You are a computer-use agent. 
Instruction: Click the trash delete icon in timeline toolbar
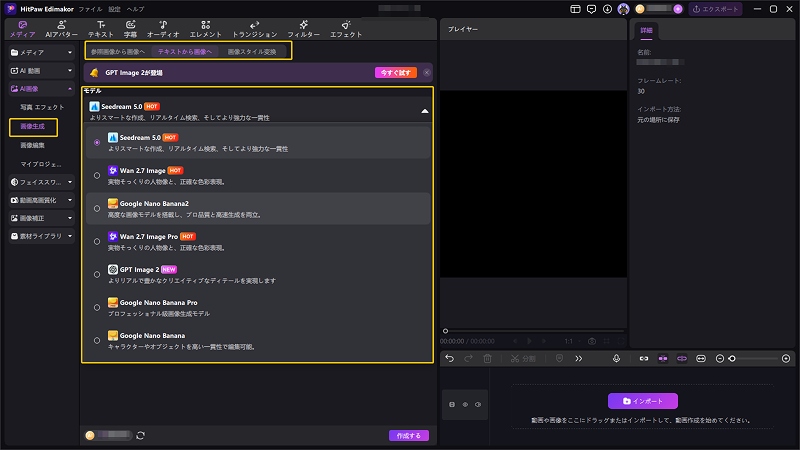pos(487,359)
